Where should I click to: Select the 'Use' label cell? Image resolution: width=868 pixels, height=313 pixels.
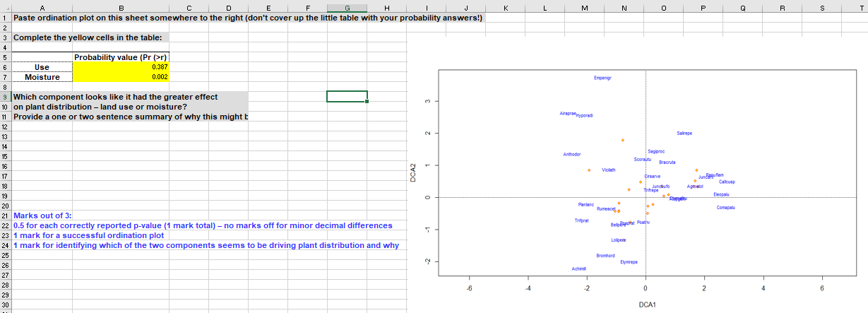tap(42, 67)
